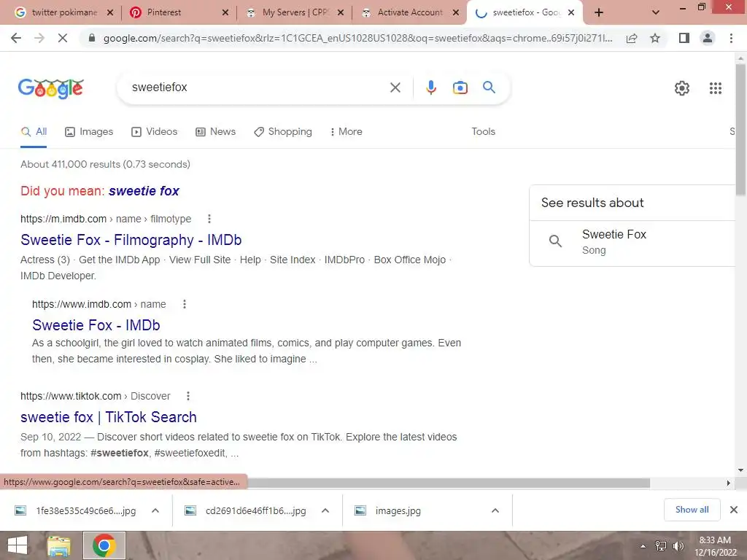Close the Pinterest tab
Viewport: 747px width, 560px height.
(x=225, y=13)
